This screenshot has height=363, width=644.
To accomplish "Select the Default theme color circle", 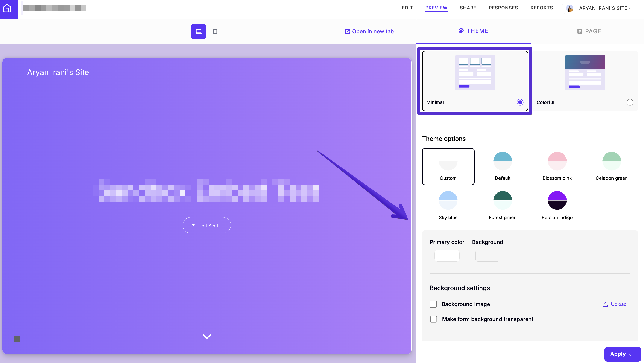I will (503, 161).
